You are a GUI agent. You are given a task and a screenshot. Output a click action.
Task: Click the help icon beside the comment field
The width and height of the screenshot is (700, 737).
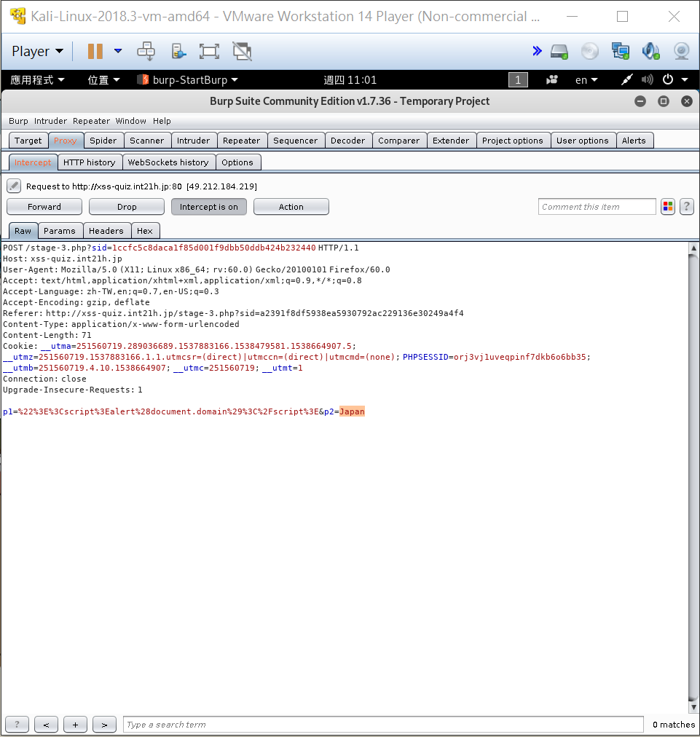pos(686,207)
